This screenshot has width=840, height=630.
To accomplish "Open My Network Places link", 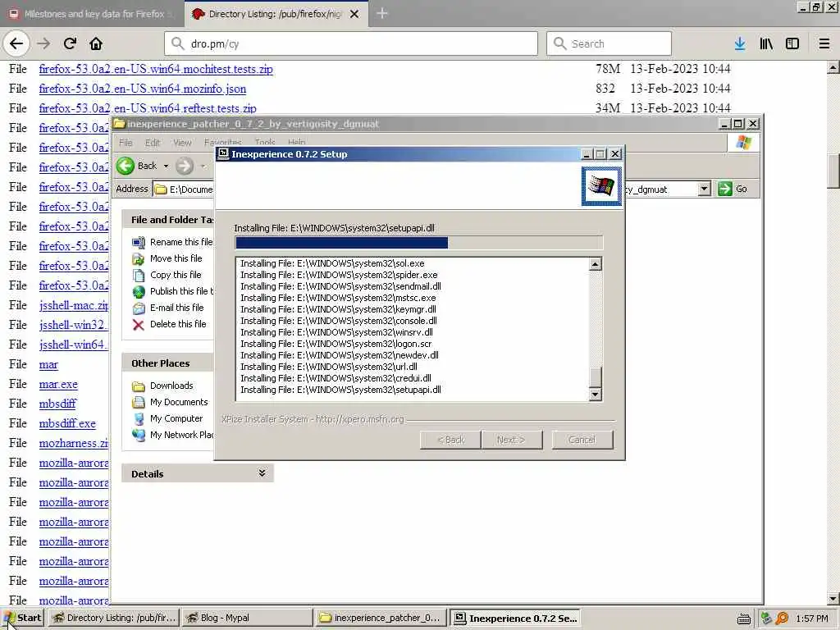I will (181, 435).
